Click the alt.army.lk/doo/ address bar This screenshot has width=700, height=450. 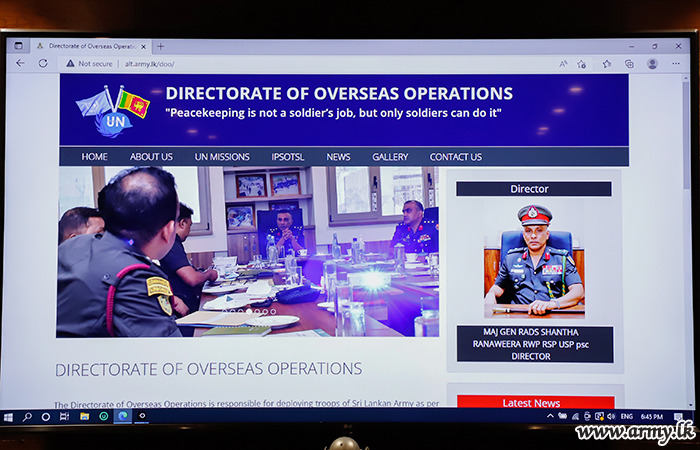pyautogui.click(x=306, y=64)
